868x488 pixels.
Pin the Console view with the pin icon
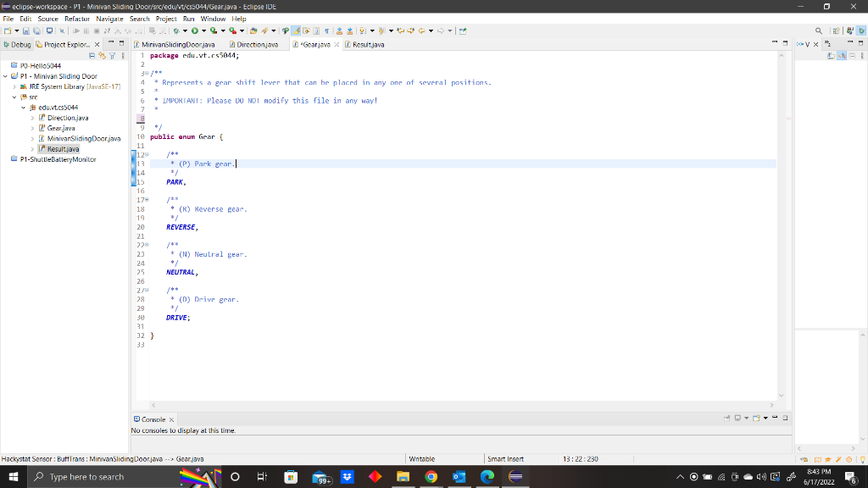point(727,417)
